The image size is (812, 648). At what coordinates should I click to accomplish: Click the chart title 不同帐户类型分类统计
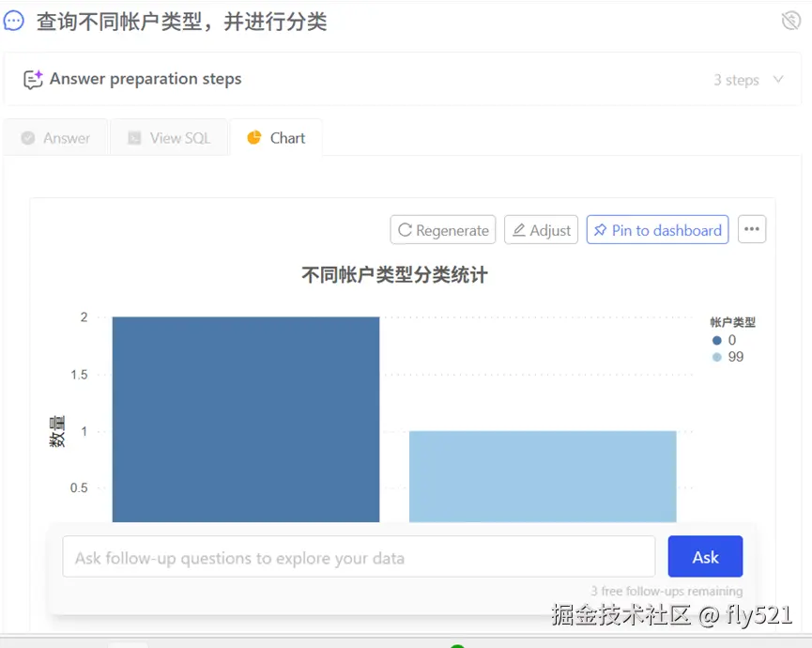tap(394, 274)
